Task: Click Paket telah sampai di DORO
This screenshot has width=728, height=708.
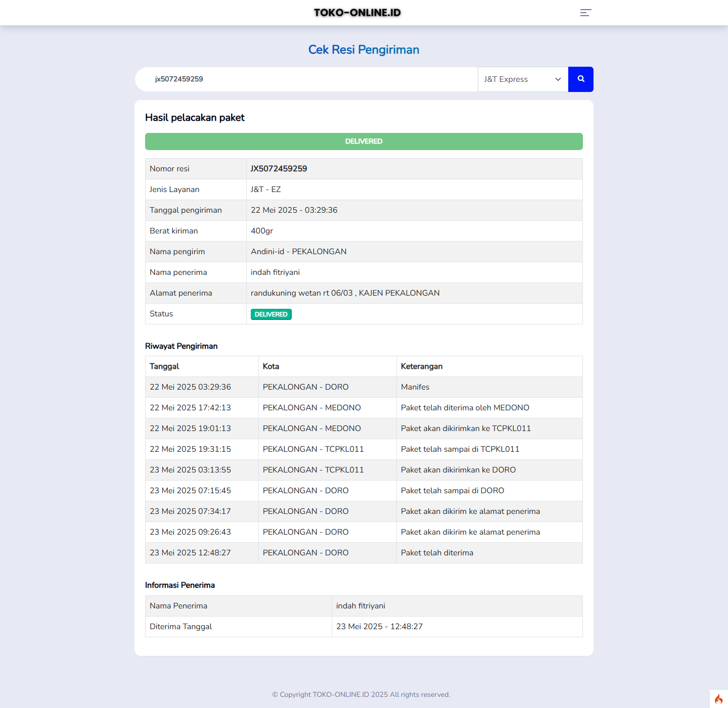Action: pos(452,491)
